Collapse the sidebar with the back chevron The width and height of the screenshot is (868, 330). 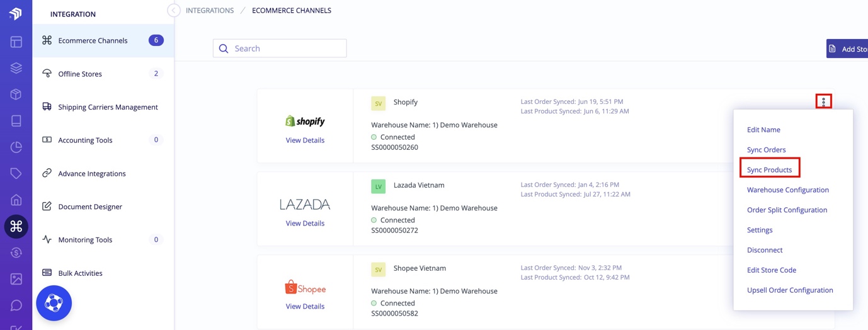click(x=173, y=10)
